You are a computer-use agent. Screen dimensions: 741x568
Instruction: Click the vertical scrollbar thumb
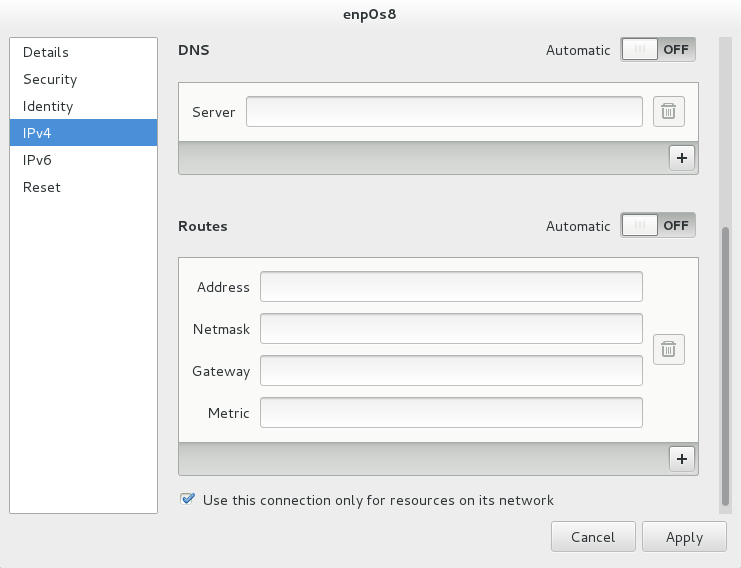point(725,367)
